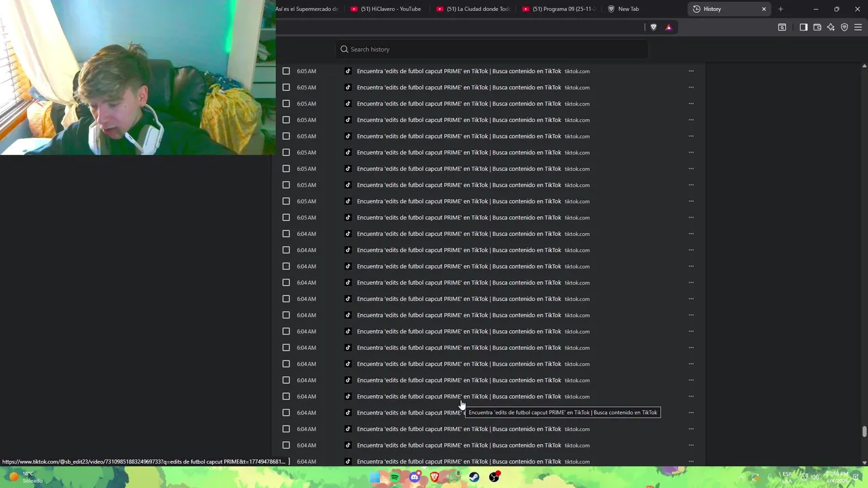Switch to 'La Ciudad donde Tod' tab
This screenshot has height=488, width=868.
click(473, 9)
